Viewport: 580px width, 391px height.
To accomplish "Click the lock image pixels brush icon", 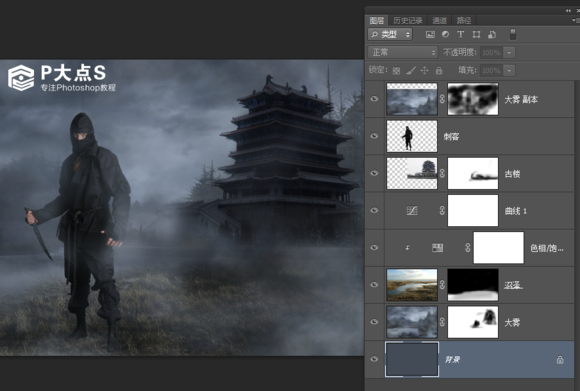I will click(411, 70).
